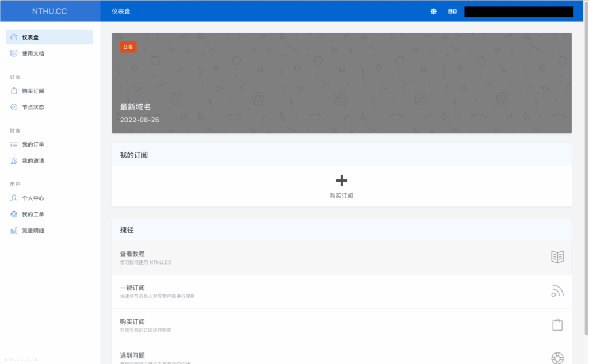The width and height of the screenshot is (589, 364).
Task: Open 我的订单 from the sidebar
Action: [x=49, y=144]
